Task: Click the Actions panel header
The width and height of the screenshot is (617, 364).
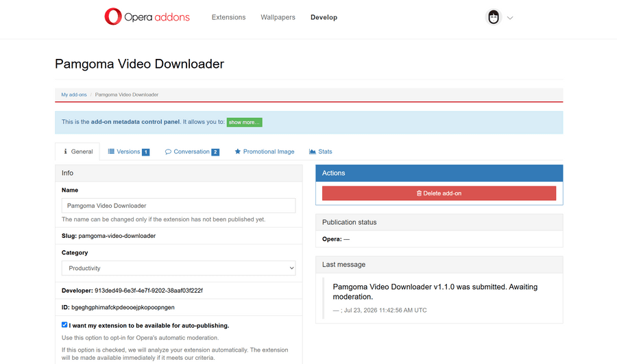Action: tap(439, 173)
